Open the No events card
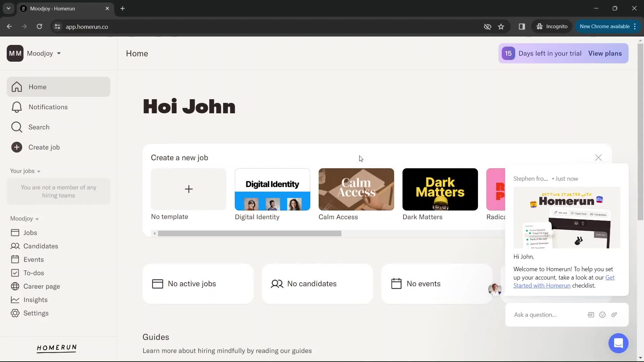 click(437, 284)
